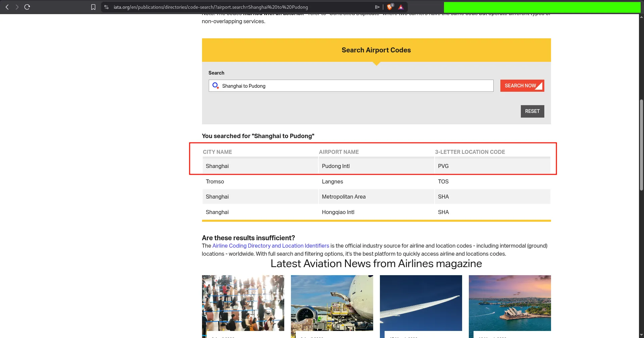Go back to the previous page
This screenshot has width=644, height=338.
pyautogui.click(x=7, y=7)
